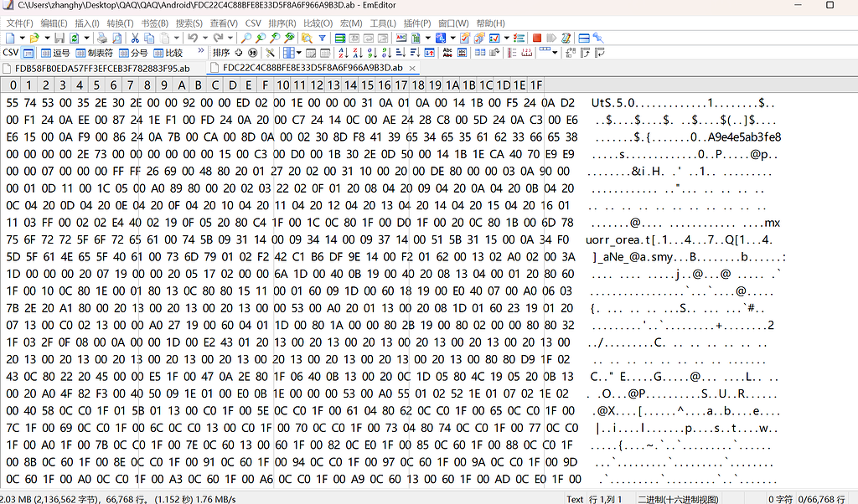Click the Find in Files icon
Image resolution: width=858 pixels, height=504 pixels.
pos(307,38)
